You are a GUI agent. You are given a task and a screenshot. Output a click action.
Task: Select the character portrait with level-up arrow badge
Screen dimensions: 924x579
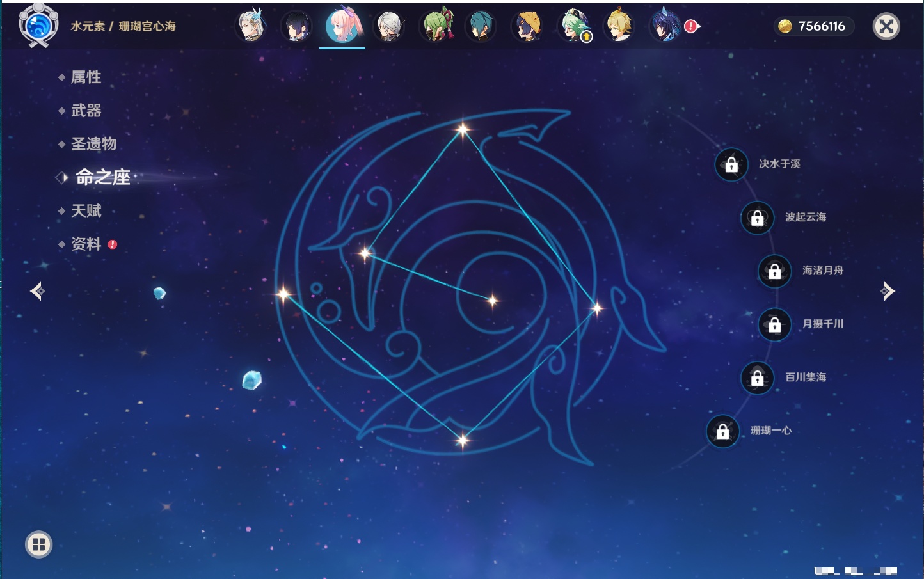click(574, 26)
